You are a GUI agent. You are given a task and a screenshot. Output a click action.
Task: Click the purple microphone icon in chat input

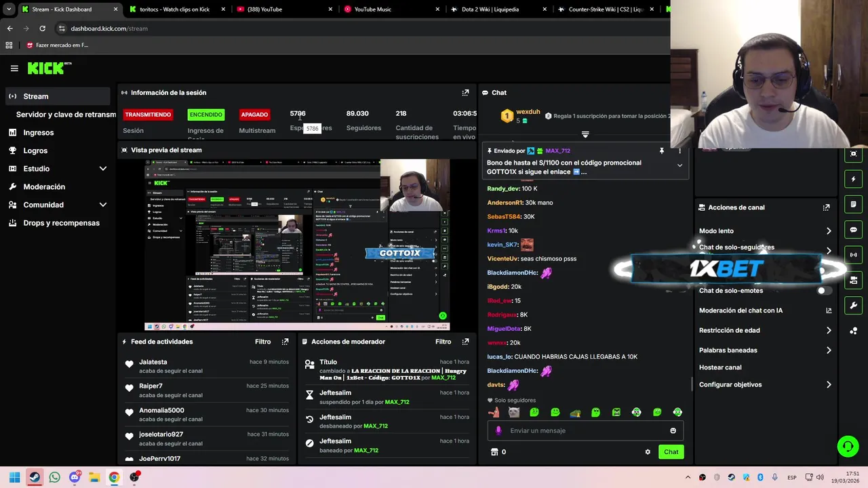(x=498, y=430)
